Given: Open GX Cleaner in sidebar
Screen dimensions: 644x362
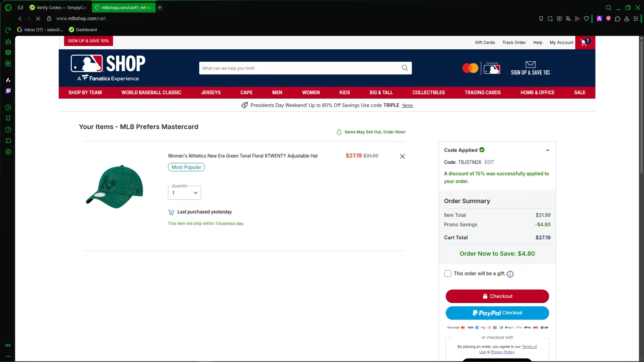Looking at the screenshot, I should (x=8, y=42).
